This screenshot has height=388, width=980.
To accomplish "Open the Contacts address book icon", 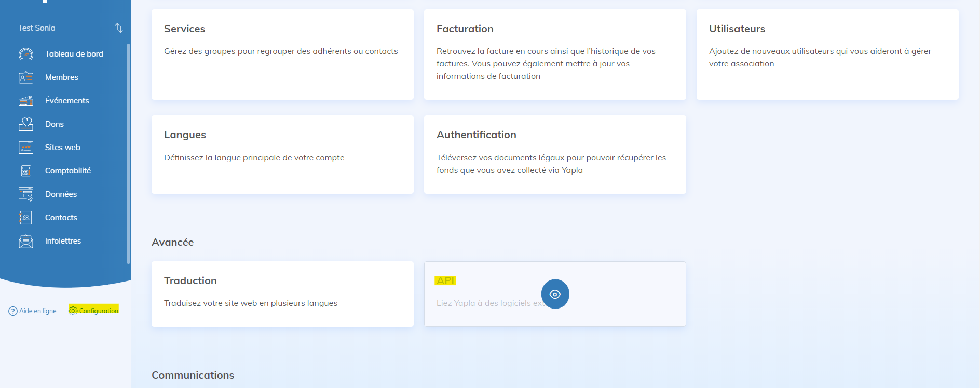I will (26, 218).
